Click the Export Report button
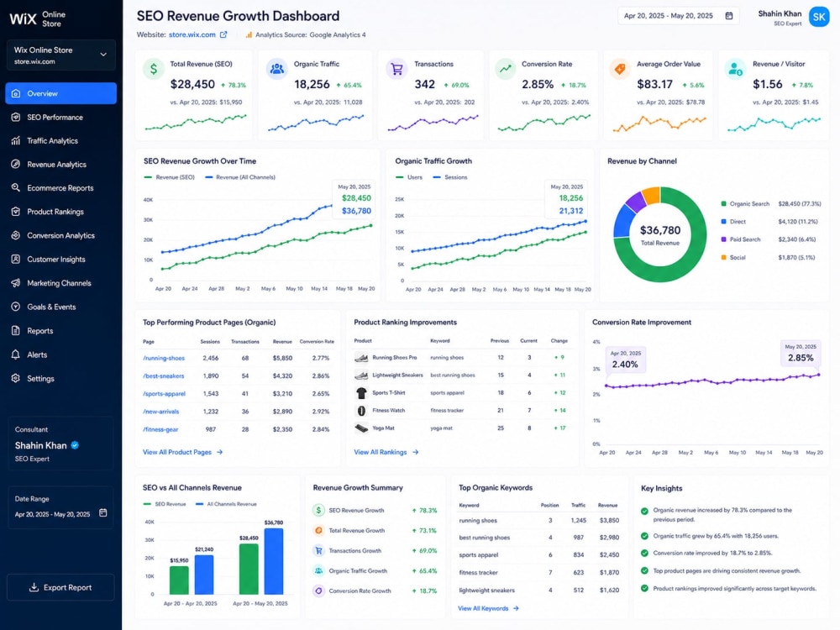840x630 pixels. tap(60, 588)
